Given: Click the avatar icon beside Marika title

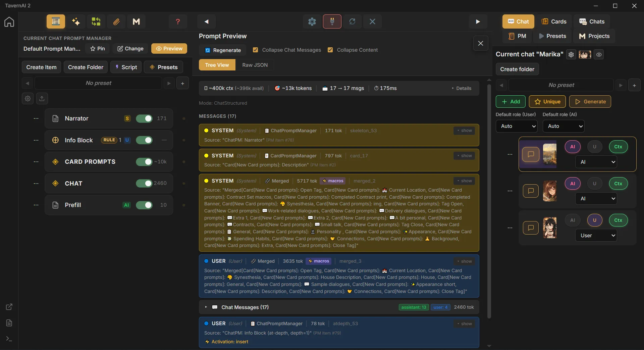Looking at the screenshot, I should [585, 54].
